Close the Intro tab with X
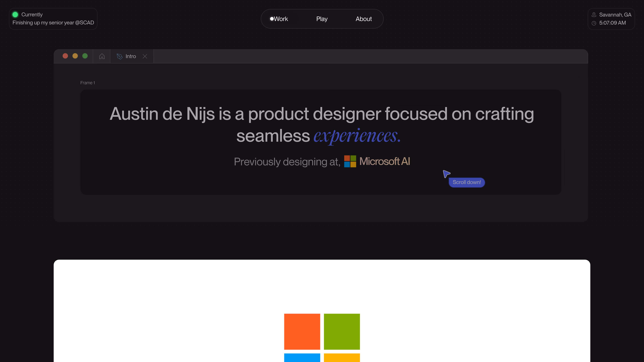 tap(145, 56)
